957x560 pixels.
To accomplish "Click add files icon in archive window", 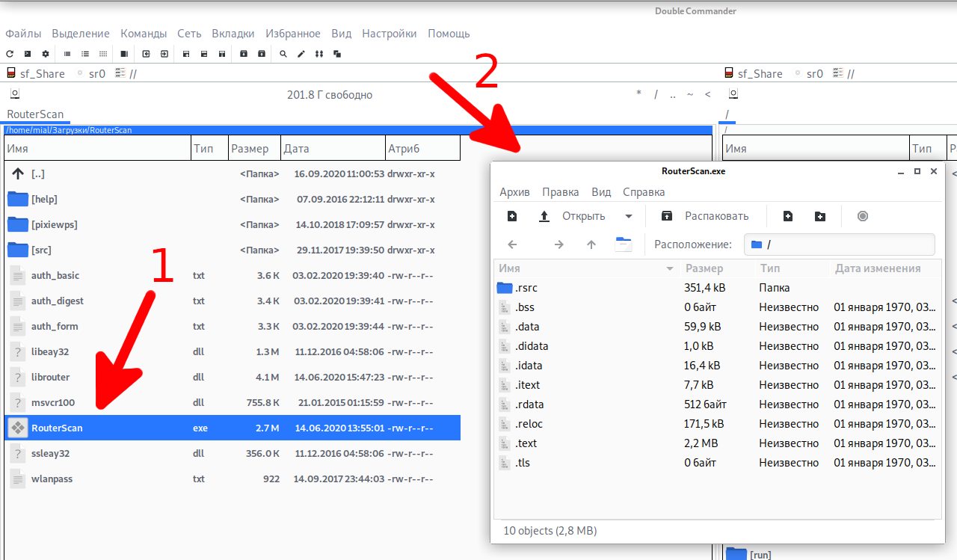I will (x=788, y=216).
